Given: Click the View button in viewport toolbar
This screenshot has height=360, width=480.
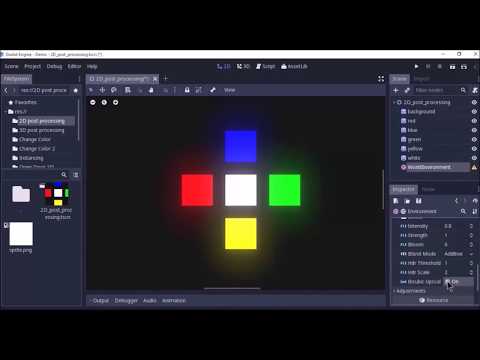Looking at the screenshot, I should point(229,90).
